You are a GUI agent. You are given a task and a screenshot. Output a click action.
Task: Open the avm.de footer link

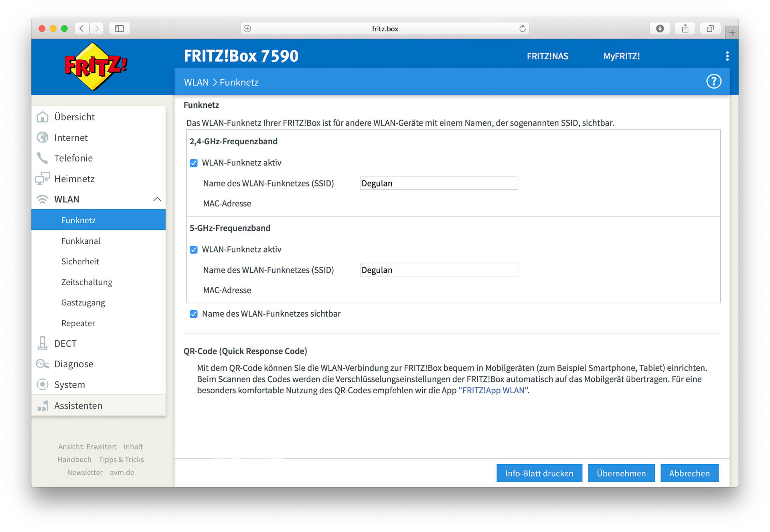[122, 472]
